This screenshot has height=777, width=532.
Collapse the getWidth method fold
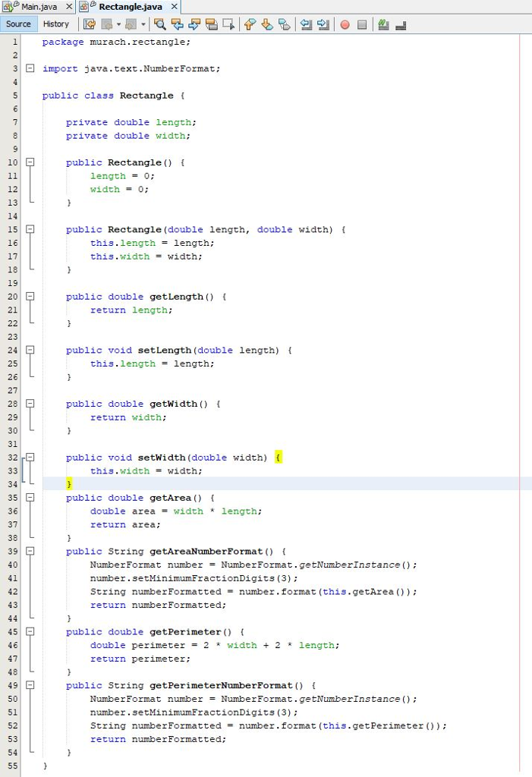pyautogui.click(x=30, y=404)
